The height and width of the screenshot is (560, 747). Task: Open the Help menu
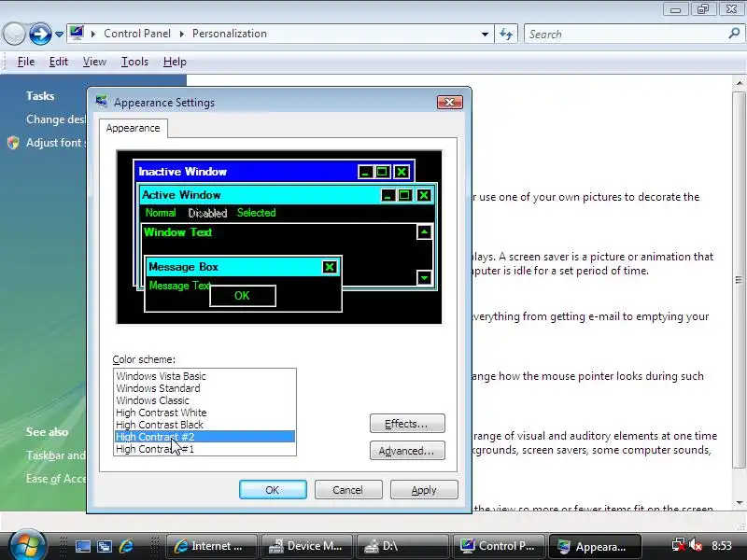175,62
